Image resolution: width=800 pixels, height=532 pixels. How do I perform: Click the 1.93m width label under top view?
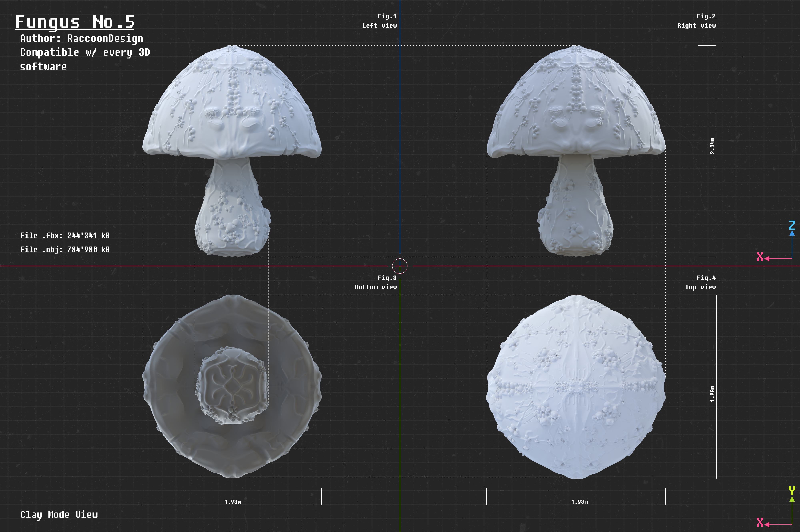click(x=579, y=502)
